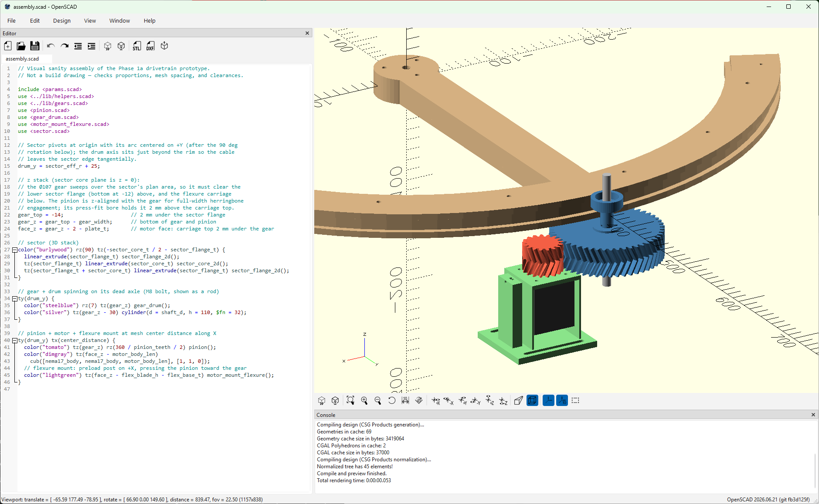Screen dimensions: 819x504
Task: Create a new file with the New icon
Action: pyautogui.click(x=8, y=46)
